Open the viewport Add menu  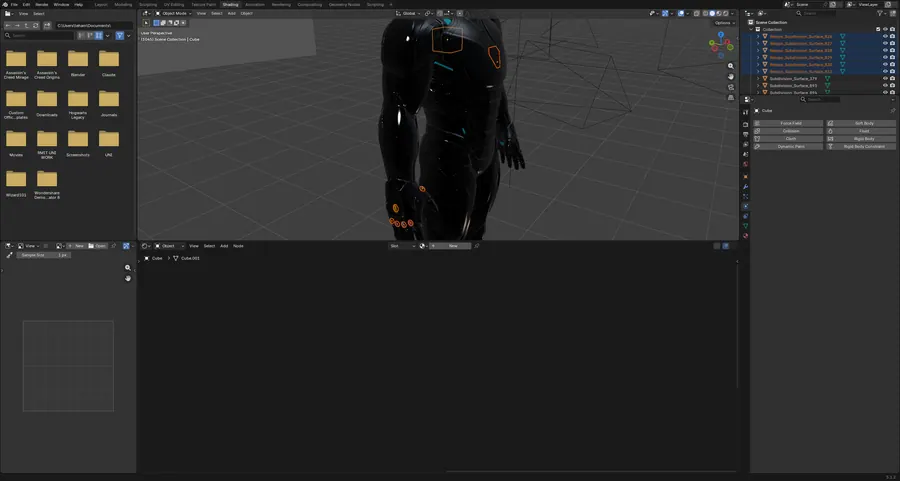231,13
